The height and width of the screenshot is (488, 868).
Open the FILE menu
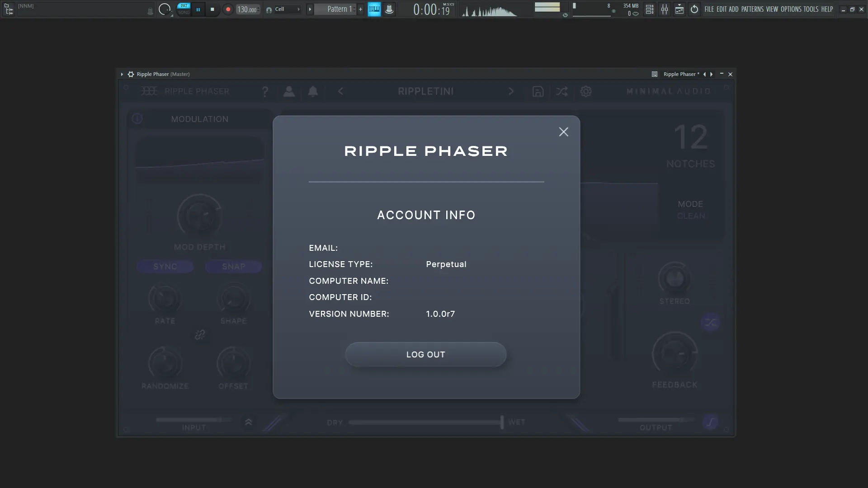[709, 9]
